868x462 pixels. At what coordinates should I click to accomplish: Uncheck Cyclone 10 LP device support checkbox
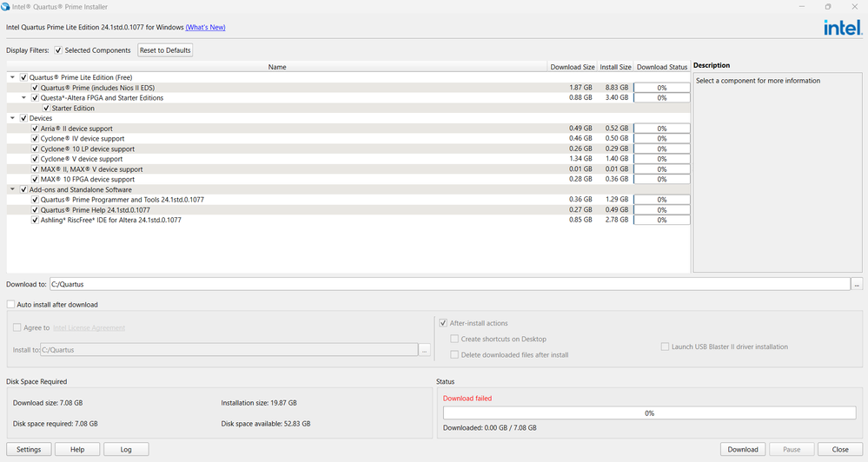point(35,148)
